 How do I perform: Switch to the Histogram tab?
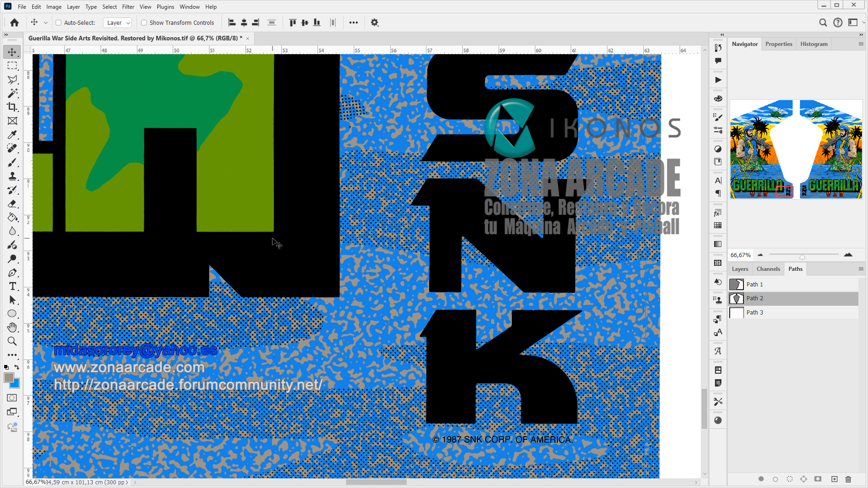pyautogui.click(x=814, y=44)
